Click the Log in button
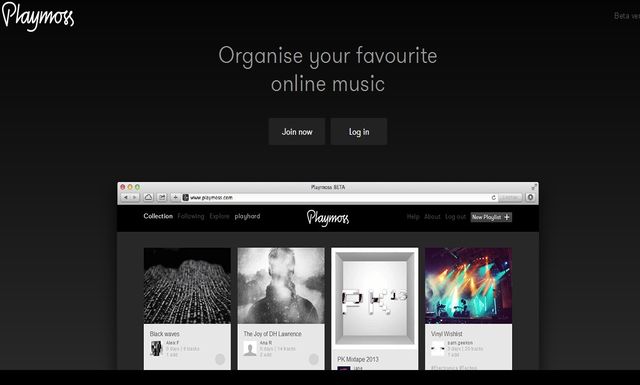Screen dimensions: 640x385 pyautogui.click(x=359, y=131)
